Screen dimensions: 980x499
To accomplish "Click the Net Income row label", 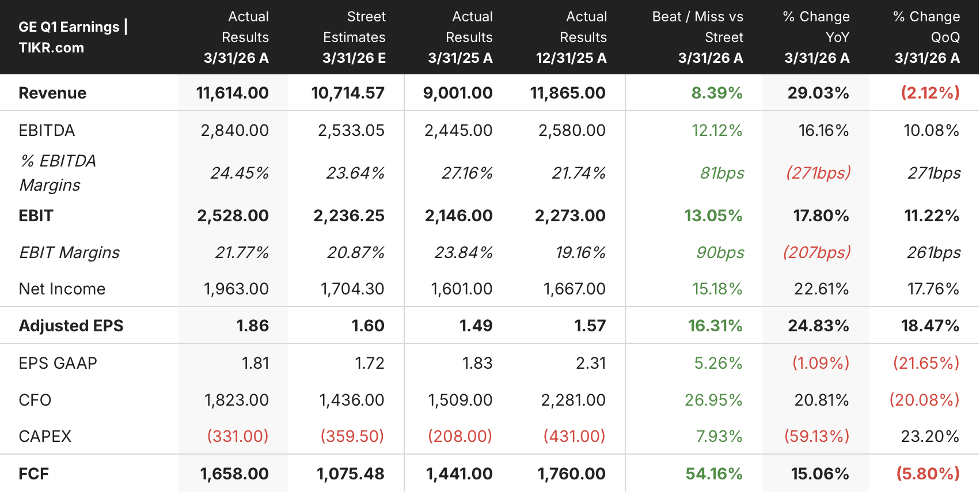I will click(x=62, y=289).
